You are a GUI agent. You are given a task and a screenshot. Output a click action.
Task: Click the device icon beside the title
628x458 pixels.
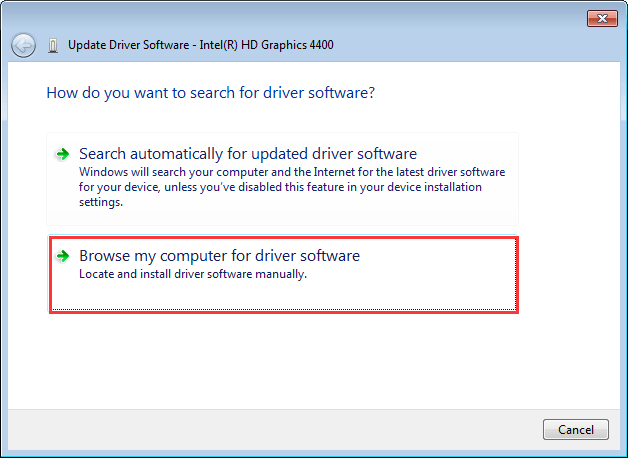53,45
